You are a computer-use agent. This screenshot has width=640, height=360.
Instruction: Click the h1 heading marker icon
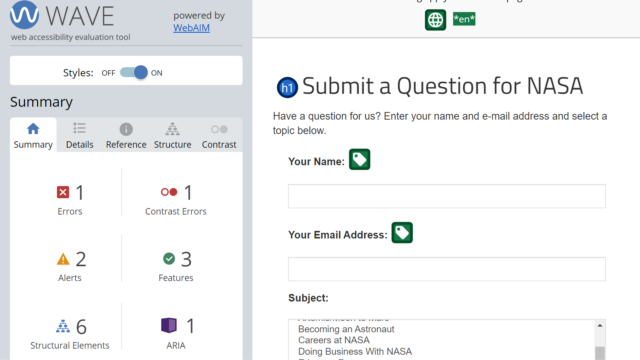pyautogui.click(x=287, y=87)
